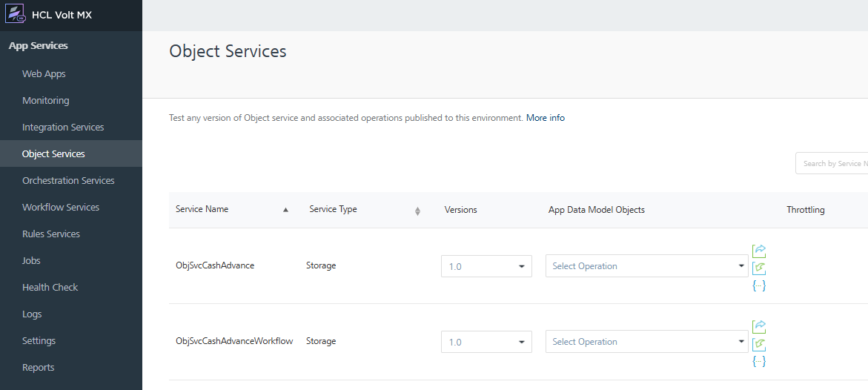The height and width of the screenshot is (390, 868).
Task: Click the HCL Volt MX logo icon
Action: point(16,15)
